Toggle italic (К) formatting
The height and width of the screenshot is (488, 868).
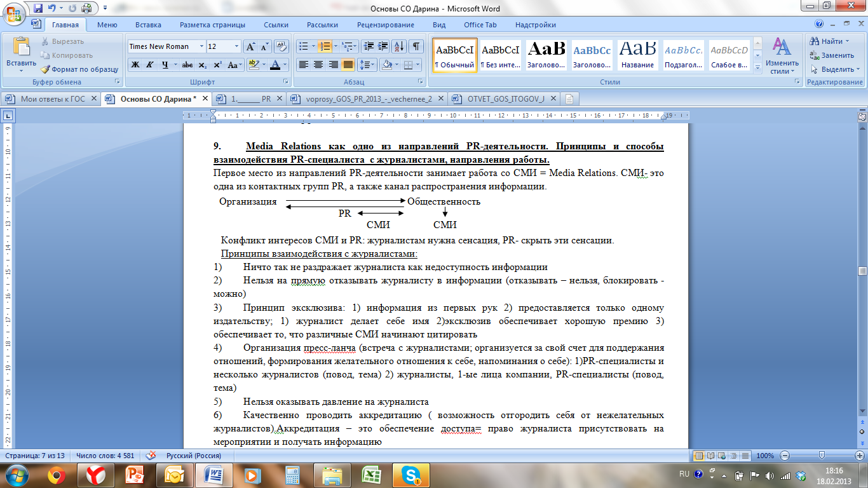click(x=150, y=65)
